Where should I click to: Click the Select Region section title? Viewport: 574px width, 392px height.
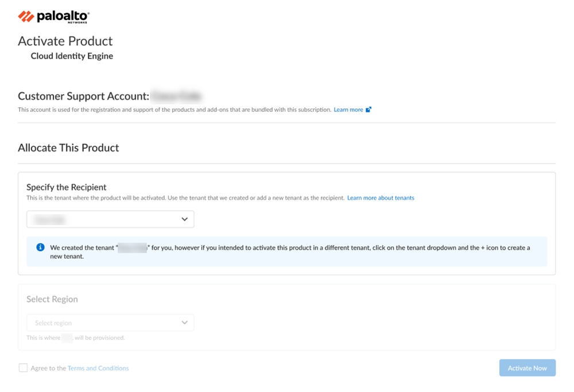[52, 299]
